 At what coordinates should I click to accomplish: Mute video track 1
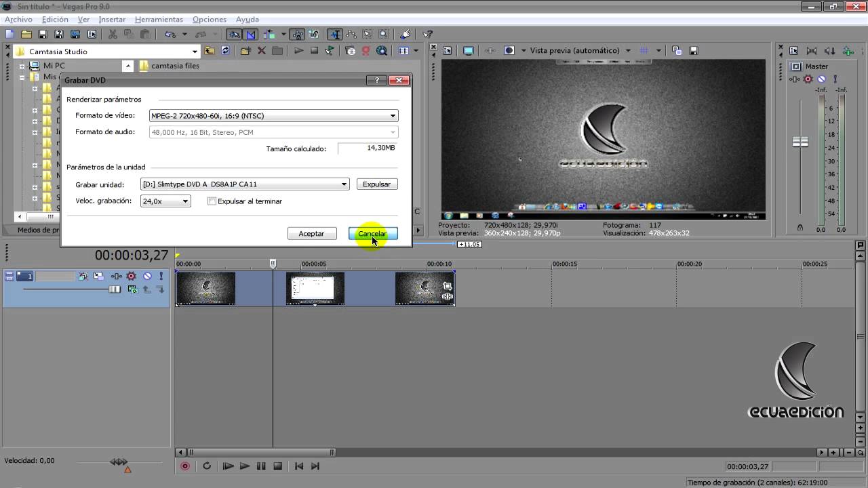point(147,276)
